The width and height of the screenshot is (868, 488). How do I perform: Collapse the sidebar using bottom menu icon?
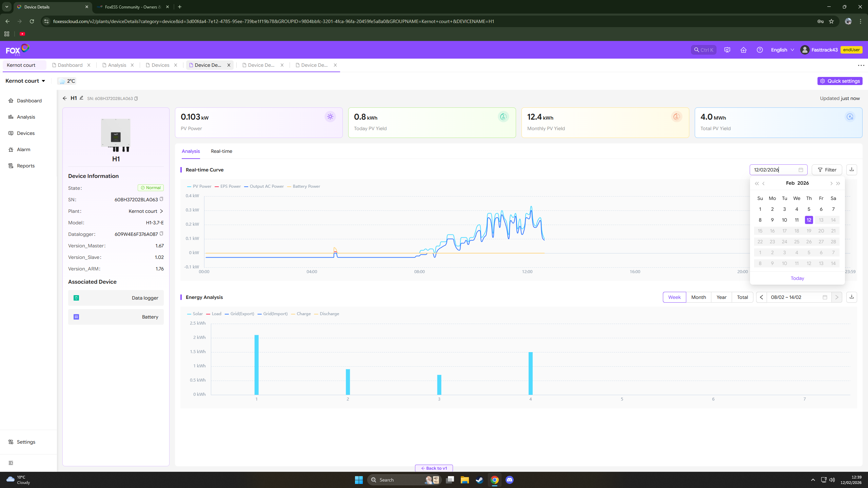tap(11, 463)
